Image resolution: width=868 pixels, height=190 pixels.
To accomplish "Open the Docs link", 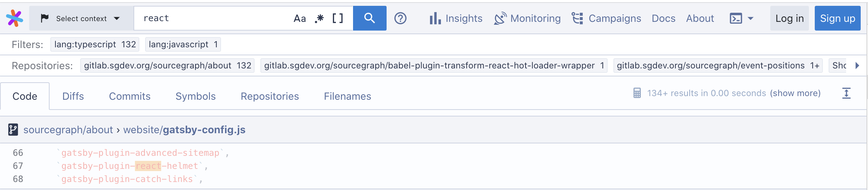I will click(663, 18).
